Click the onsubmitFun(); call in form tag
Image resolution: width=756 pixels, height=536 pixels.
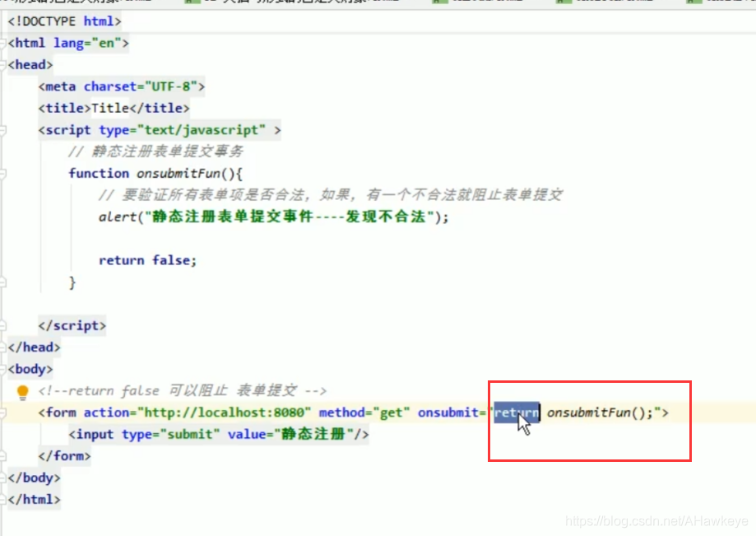[600, 412]
